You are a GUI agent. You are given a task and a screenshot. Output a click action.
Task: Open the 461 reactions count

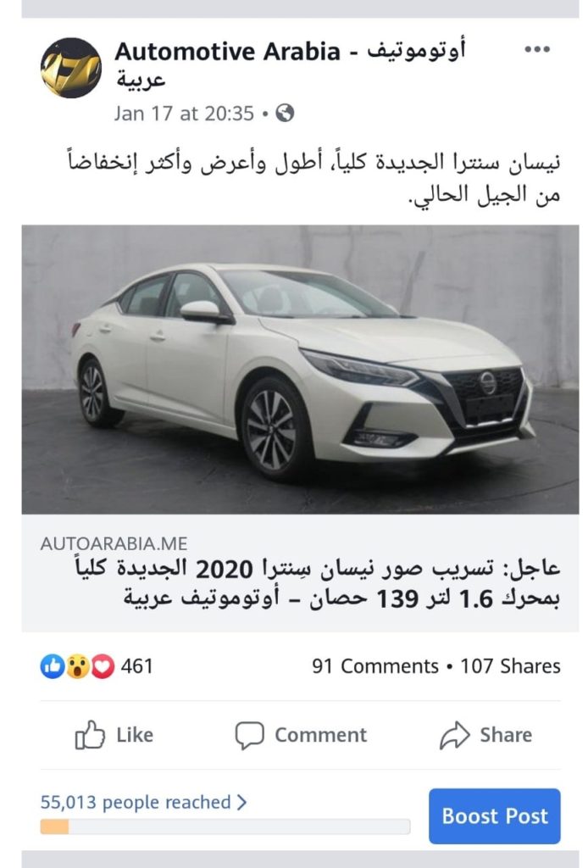[136, 666]
